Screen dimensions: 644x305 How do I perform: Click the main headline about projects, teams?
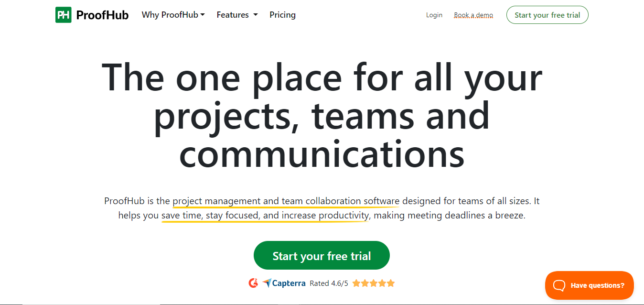322,115
